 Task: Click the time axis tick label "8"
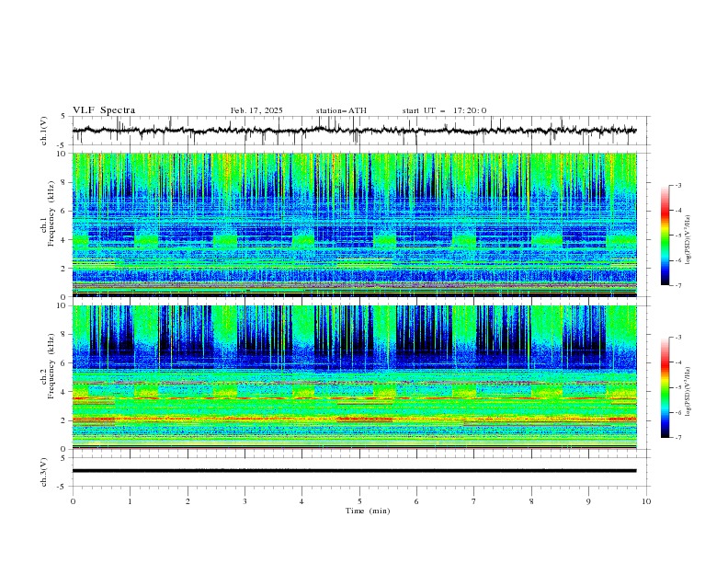point(531,501)
